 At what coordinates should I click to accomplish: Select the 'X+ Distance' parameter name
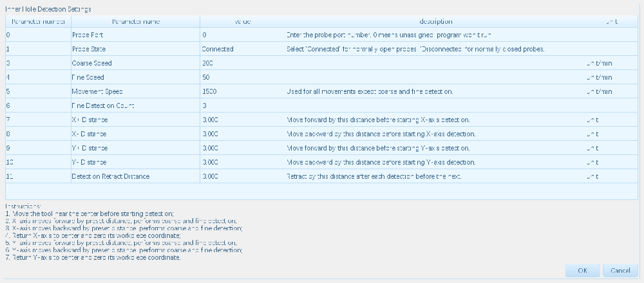pyautogui.click(x=90, y=120)
